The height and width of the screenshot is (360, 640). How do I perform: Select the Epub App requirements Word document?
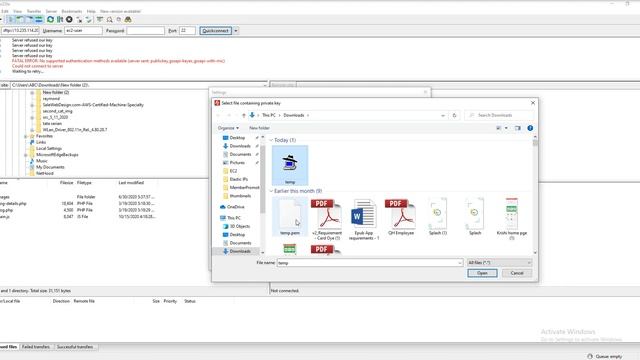tap(364, 219)
